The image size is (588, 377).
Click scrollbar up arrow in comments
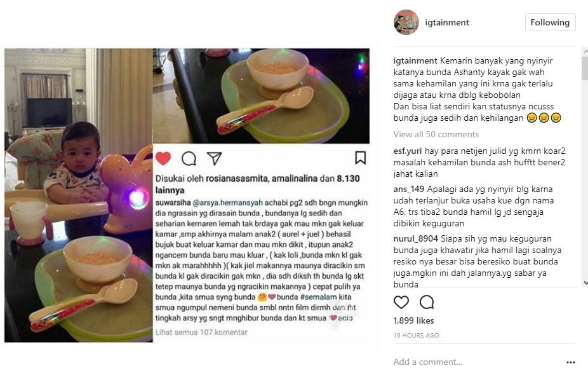click(x=585, y=51)
